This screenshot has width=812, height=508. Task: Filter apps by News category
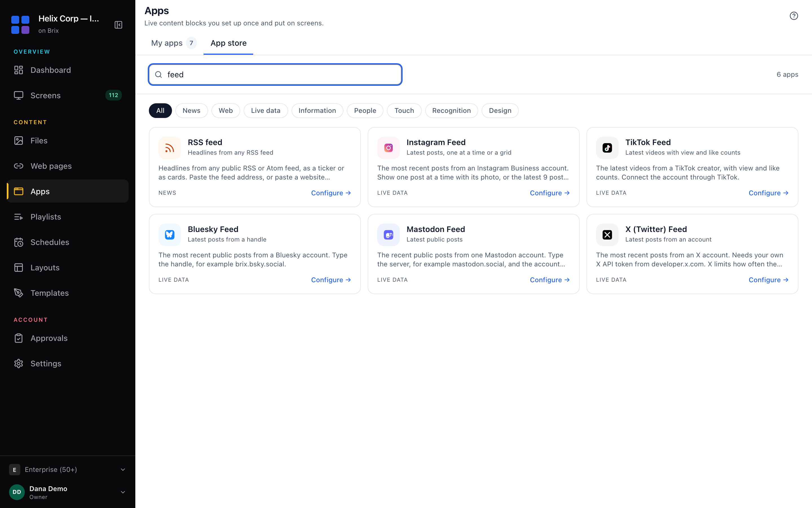pyautogui.click(x=192, y=111)
